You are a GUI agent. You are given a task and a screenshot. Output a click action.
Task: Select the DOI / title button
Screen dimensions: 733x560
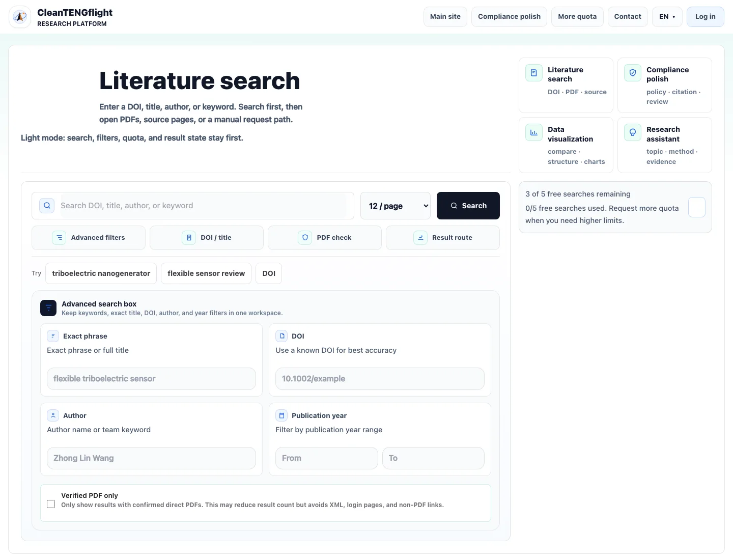coord(207,238)
